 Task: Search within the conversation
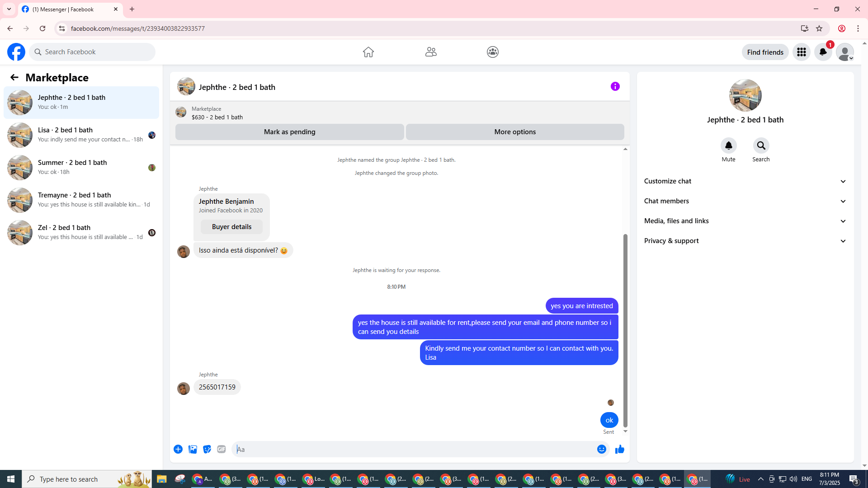pyautogui.click(x=761, y=145)
